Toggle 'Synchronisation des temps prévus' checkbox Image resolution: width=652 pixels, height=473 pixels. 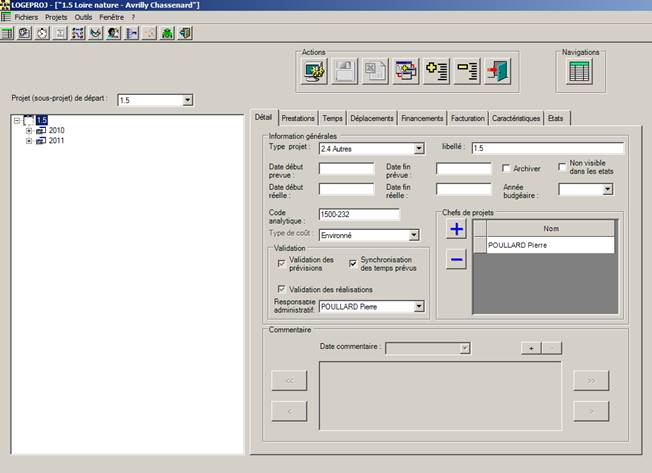click(353, 263)
